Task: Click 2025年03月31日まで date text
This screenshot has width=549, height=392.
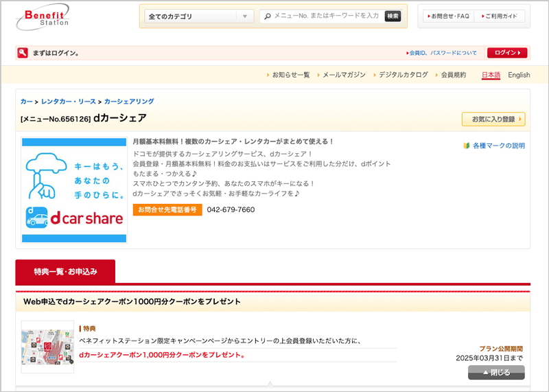Action: [489, 358]
